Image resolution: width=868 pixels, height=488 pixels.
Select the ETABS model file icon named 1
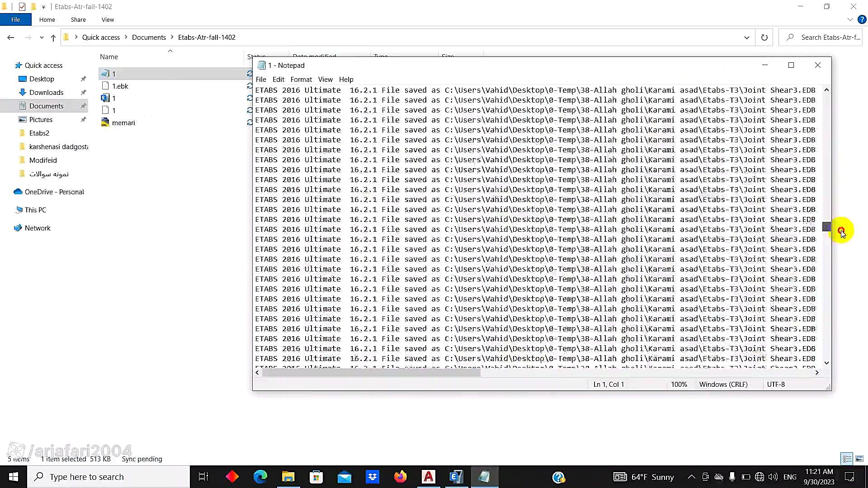click(105, 98)
